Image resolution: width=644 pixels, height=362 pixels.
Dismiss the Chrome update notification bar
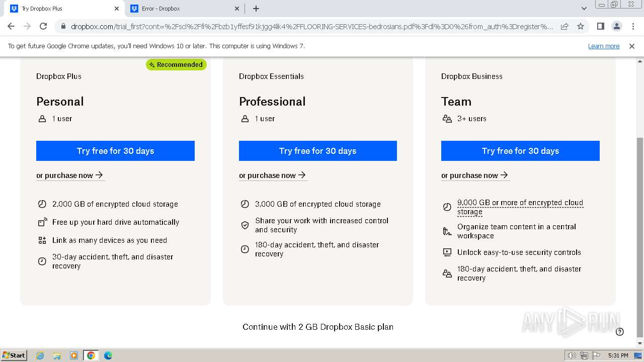[632, 46]
